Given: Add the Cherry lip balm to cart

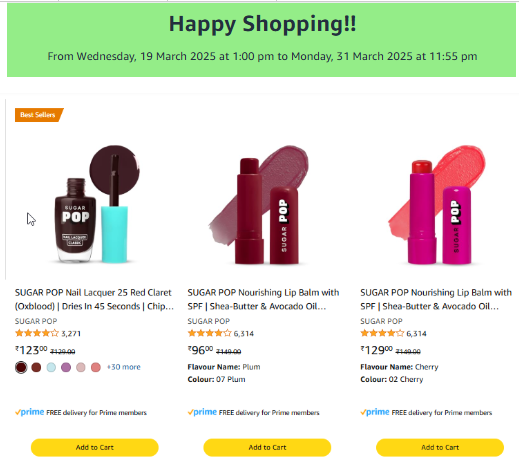Looking at the screenshot, I should (x=440, y=447).
